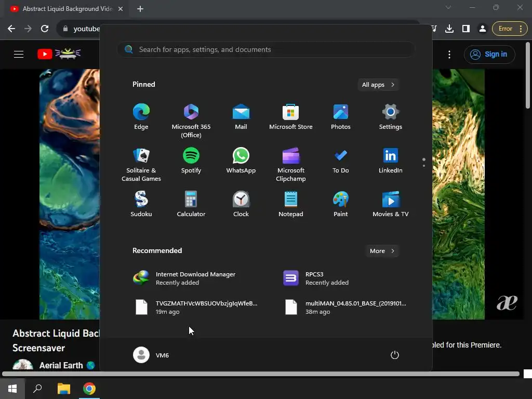532x399 pixels.
Task: Close the Abstract Liquid Background tab
Action: (121, 9)
